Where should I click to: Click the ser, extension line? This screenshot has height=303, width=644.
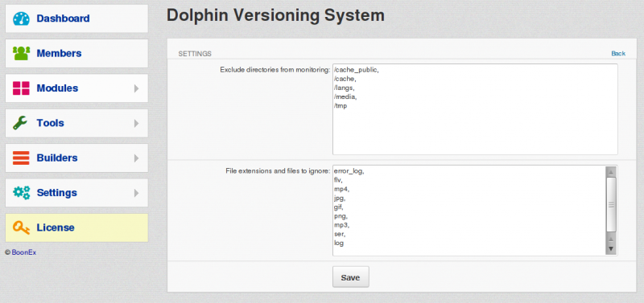pyautogui.click(x=340, y=234)
